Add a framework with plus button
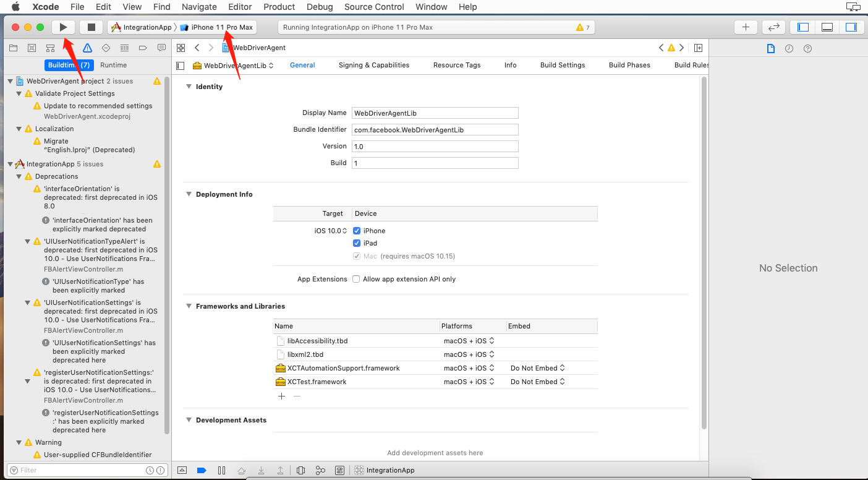868x480 pixels. (281, 396)
